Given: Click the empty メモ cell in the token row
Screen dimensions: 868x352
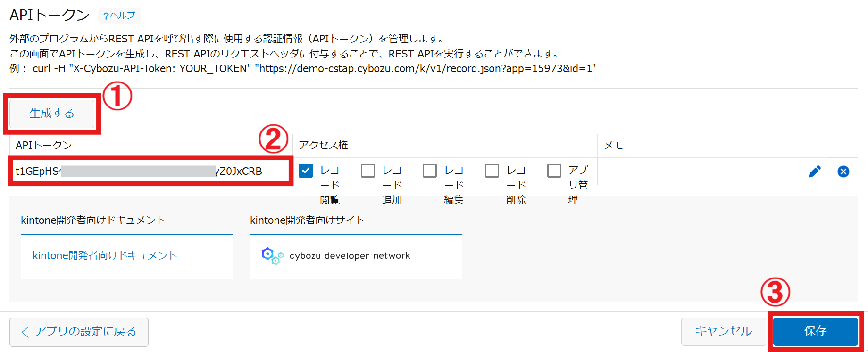Looking at the screenshot, I should [x=698, y=172].
